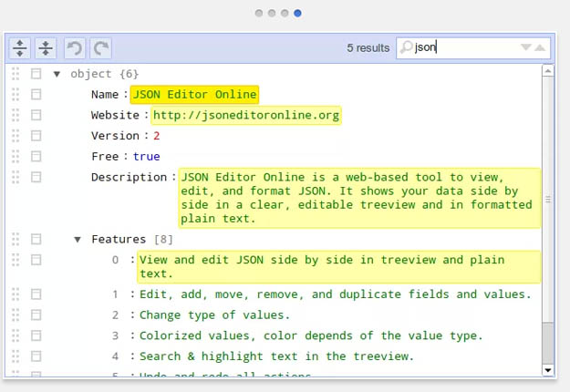The width and height of the screenshot is (570, 392).
Task: Open action menu for Description row
Action: coord(36,177)
